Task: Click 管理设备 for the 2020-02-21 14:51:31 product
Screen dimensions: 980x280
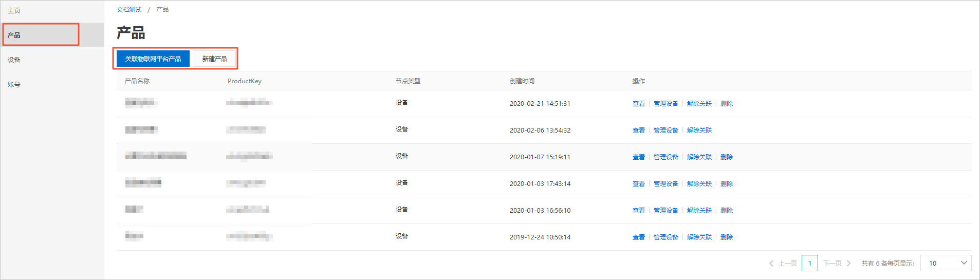Action: [666, 104]
